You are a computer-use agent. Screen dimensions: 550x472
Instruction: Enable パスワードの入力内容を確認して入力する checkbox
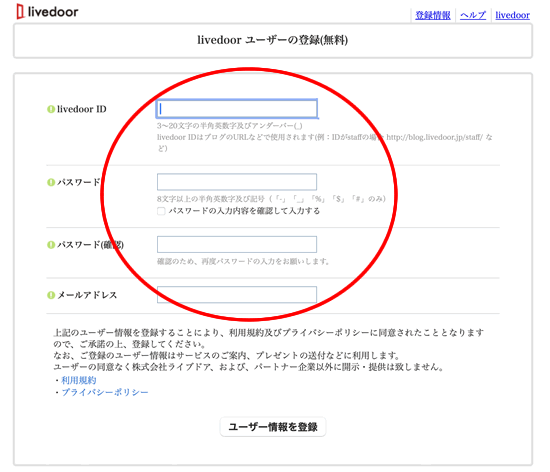pos(161,211)
